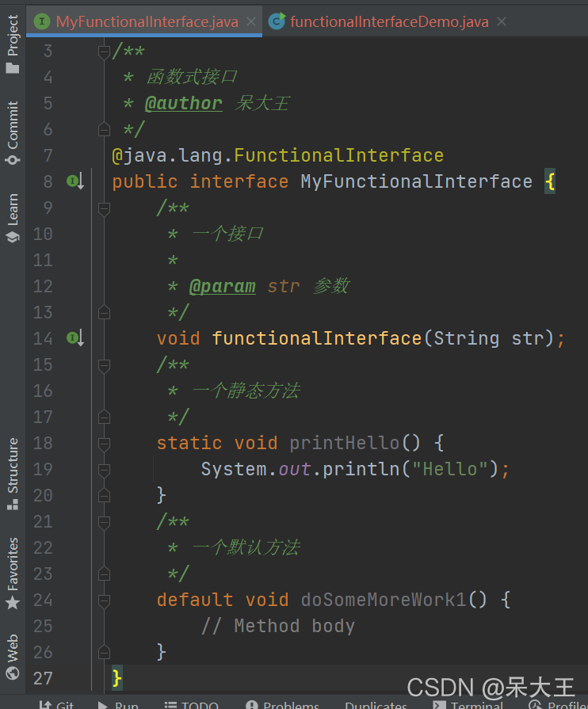Click the 'default' keyword on line 24
The image size is (588, 709).
click(195, 600)
